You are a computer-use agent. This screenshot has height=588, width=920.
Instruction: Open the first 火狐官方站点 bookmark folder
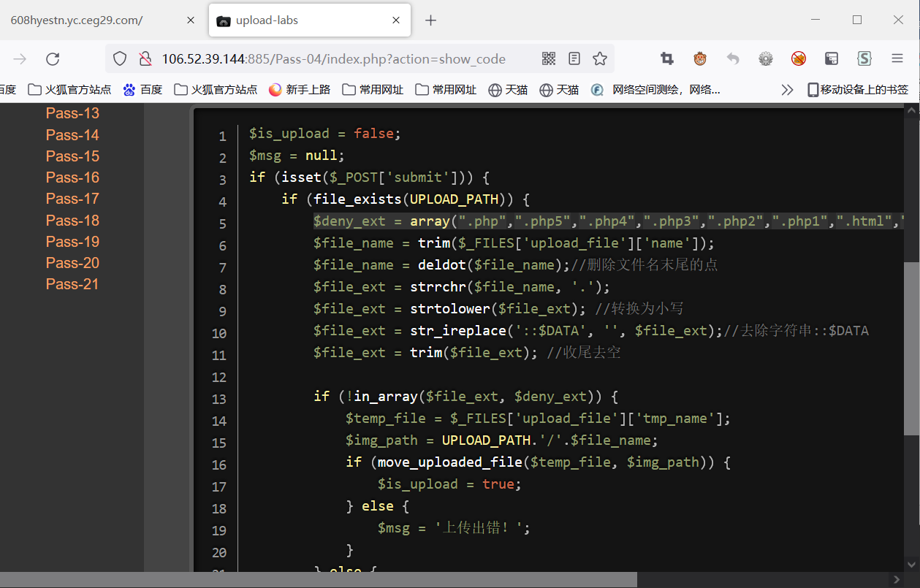(x=69, y=90)
